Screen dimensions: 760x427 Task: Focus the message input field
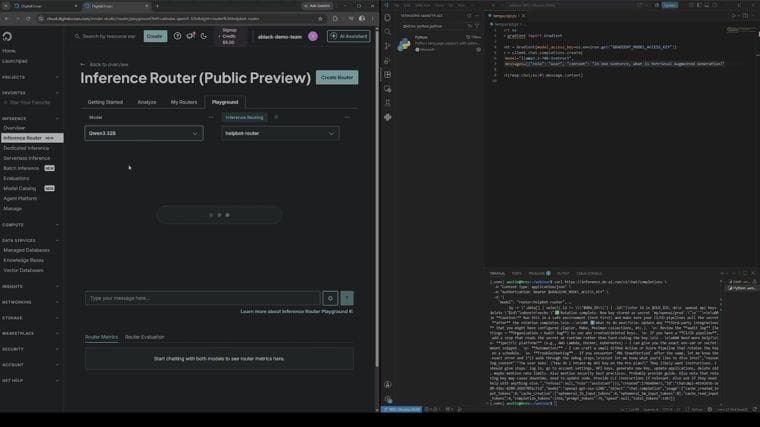coord(203,298)
